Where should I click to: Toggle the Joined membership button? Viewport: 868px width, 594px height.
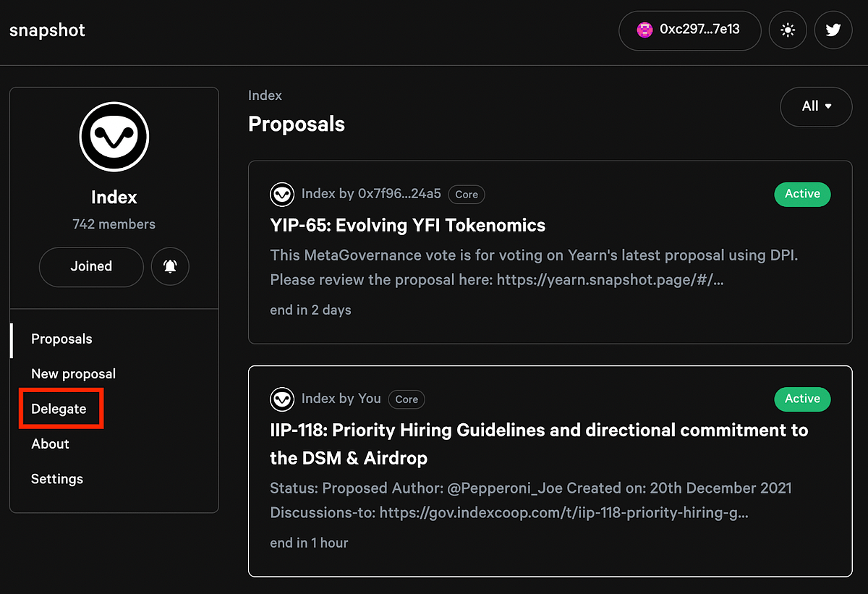(91, 266)
